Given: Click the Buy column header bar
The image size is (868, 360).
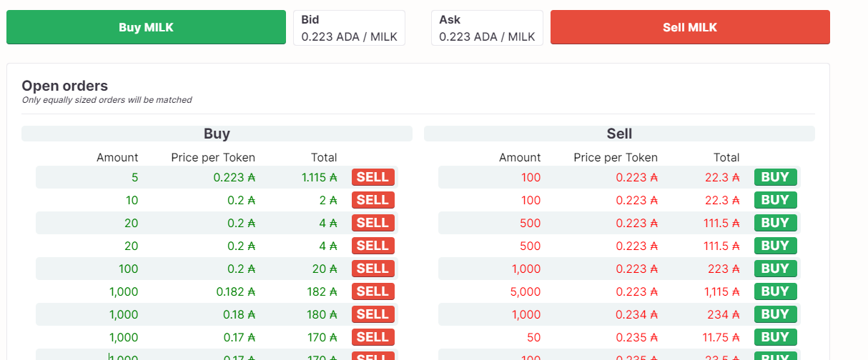Looking at the screenshot, I should tap(217, 134).
